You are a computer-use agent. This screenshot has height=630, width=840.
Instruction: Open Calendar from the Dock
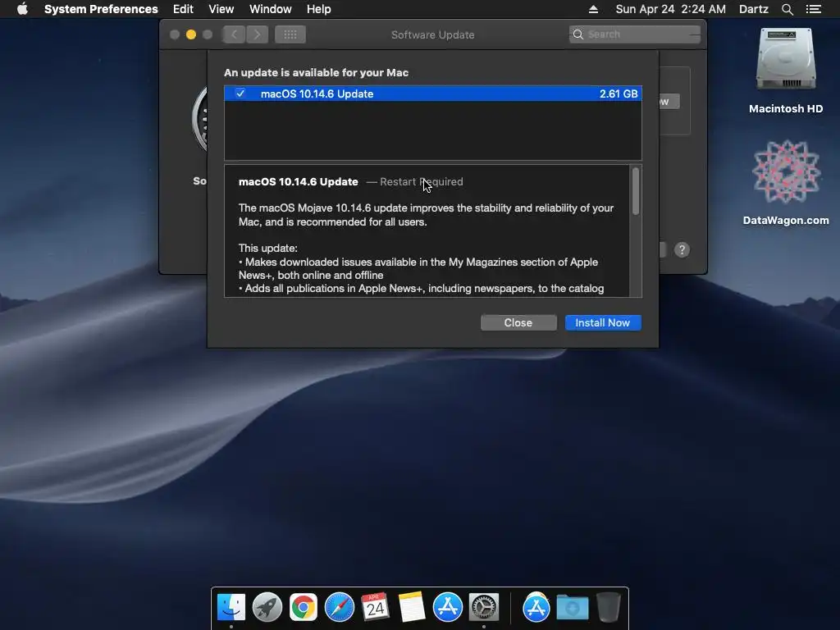pos(375,608)
